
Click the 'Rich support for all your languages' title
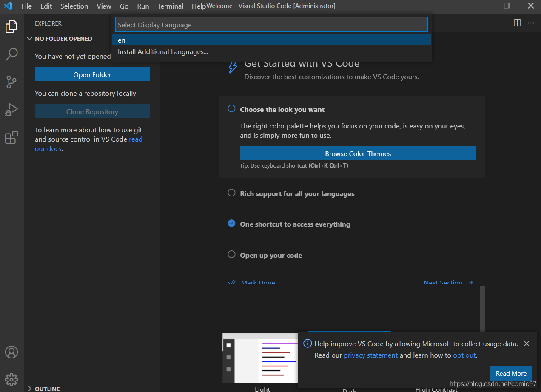pyautogui.click(x=297, y=193)
